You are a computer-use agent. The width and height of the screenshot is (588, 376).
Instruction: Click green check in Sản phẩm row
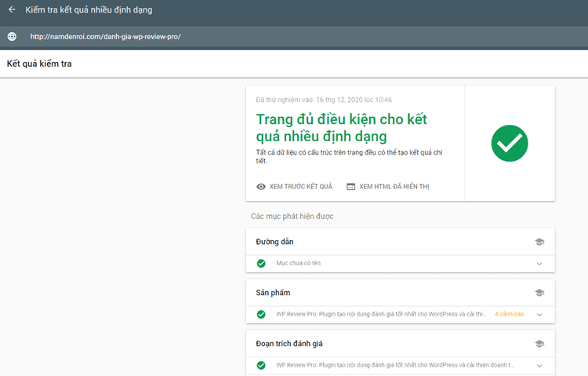[261, 315]
